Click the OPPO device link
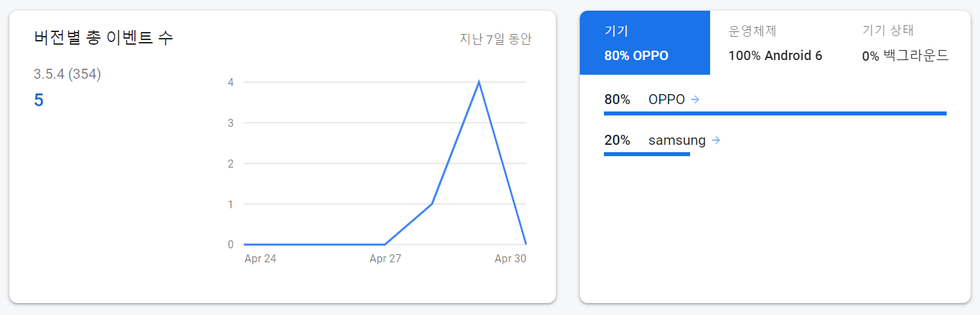This screenshot has width=980, height=315. click(667, 99)
